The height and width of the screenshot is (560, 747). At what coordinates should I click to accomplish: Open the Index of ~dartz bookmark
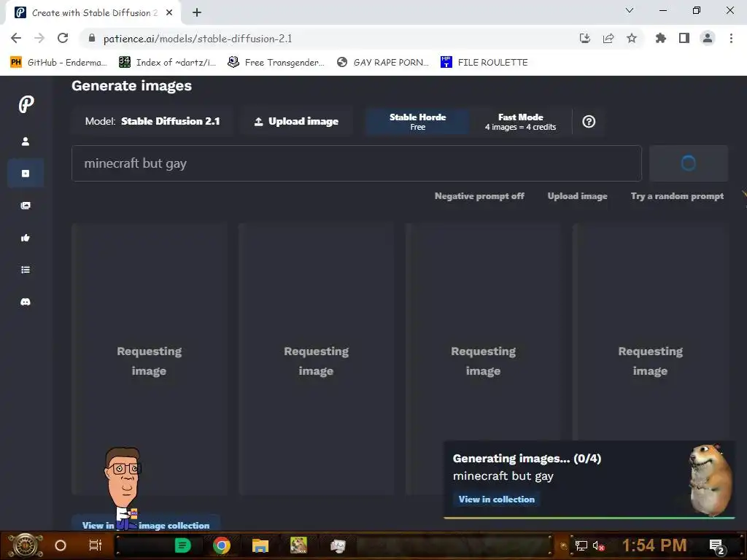pyautogui.click(x=168, y=63)
